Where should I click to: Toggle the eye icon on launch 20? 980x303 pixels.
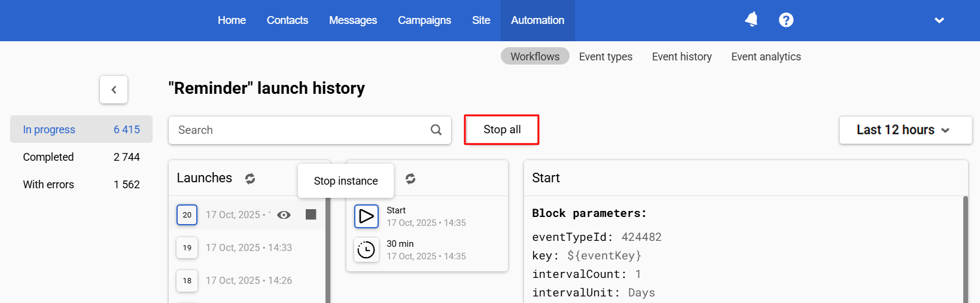(x=284, y=215)
